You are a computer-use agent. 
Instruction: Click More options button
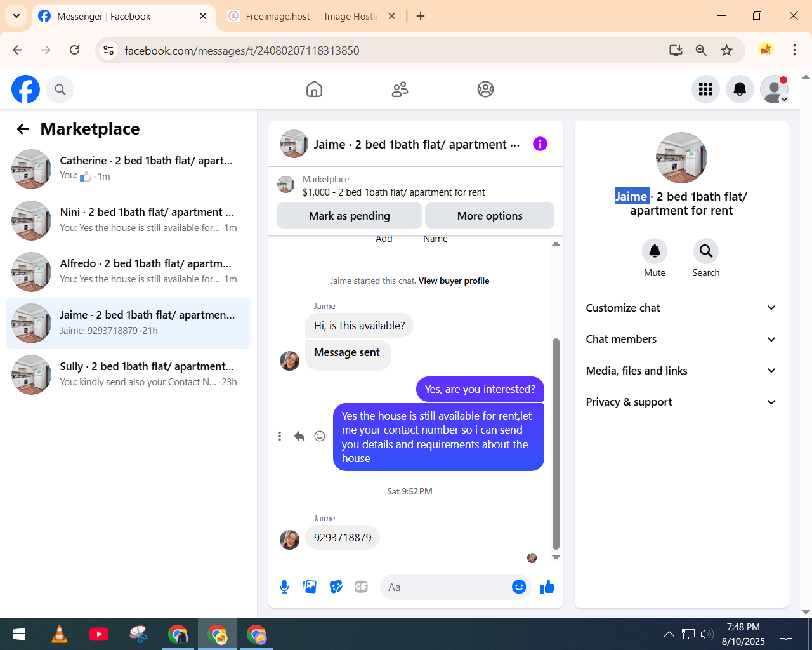[x=490, y=216]
